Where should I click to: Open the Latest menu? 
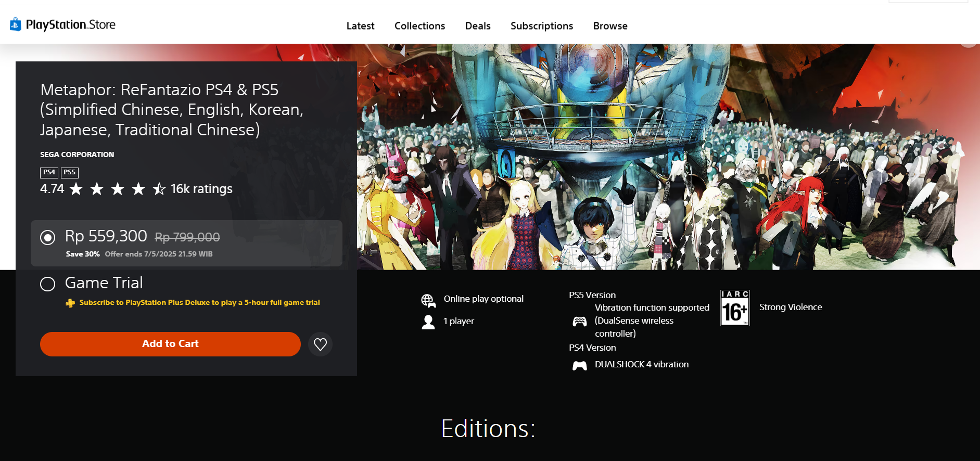pyautogui.click(x=360, y=26)
